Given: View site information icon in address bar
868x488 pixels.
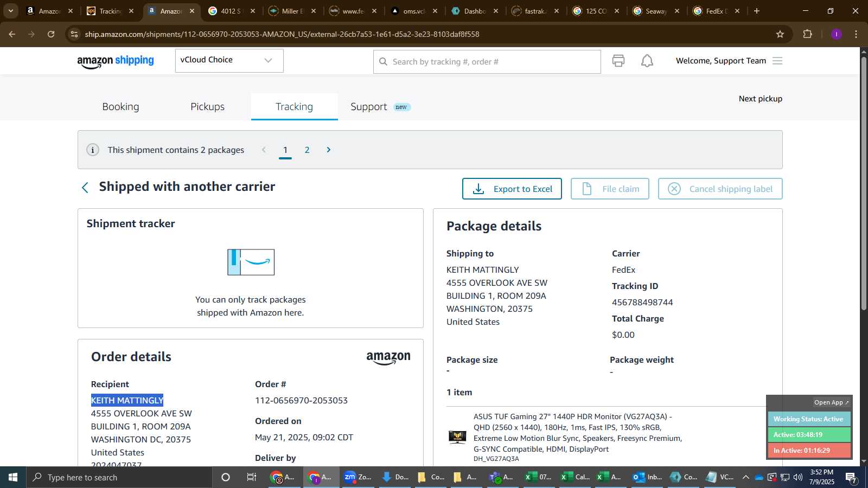Looking at the screenshot, I should 74,34.
